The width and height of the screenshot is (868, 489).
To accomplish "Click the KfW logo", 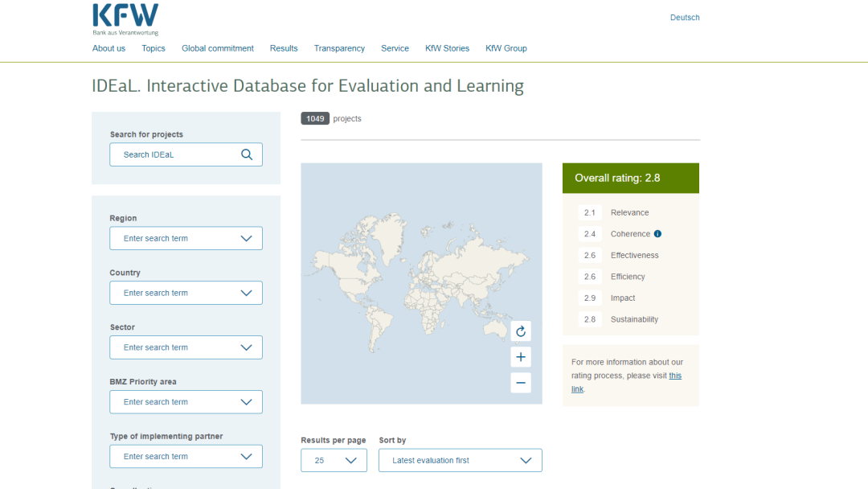I will pos(125,19).
